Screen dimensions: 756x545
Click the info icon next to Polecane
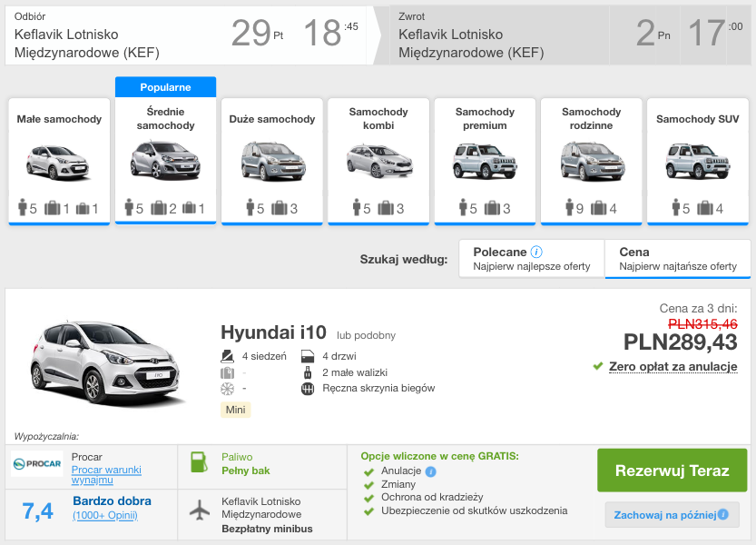tap(536, 252)
